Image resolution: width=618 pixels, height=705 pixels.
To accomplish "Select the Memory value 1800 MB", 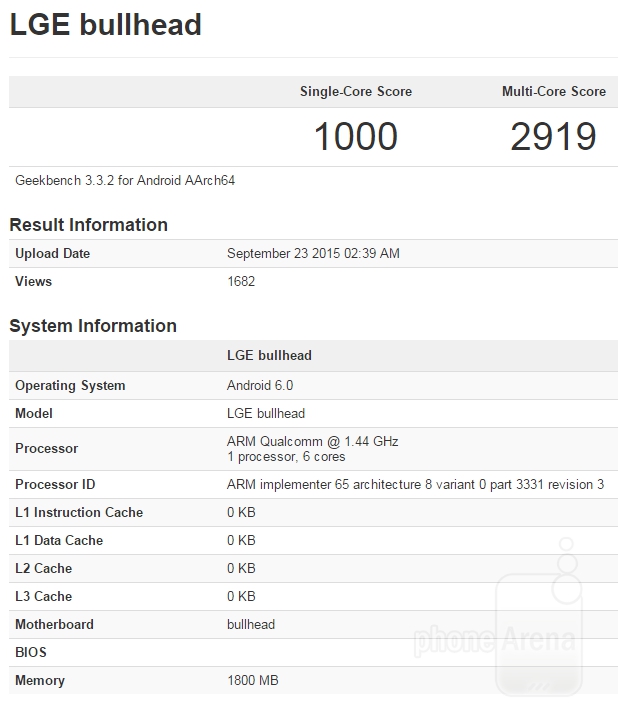I will (x=252, y=681).
